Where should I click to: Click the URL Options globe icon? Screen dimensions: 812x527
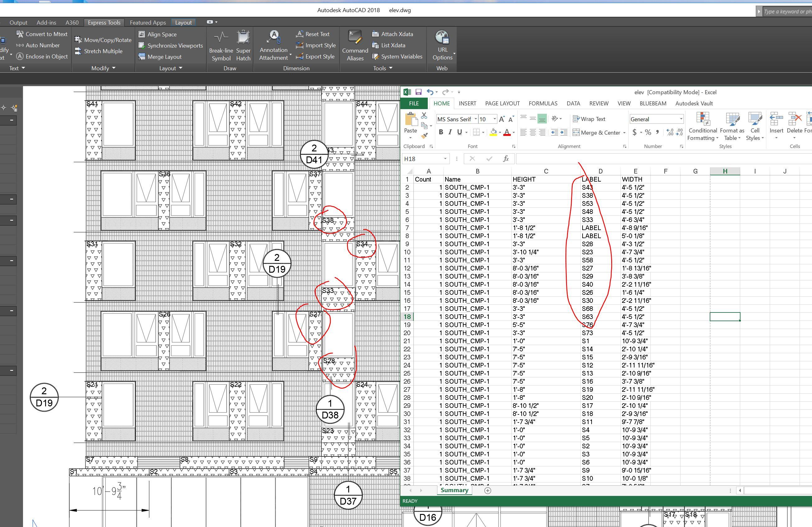pyautogui.click(x=442, y=38)
